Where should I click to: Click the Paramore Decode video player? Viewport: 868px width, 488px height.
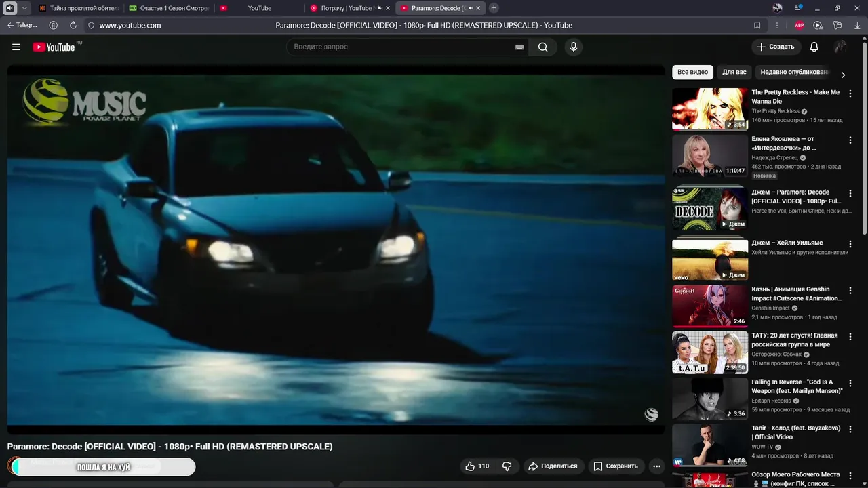click(x=336, y=249)
